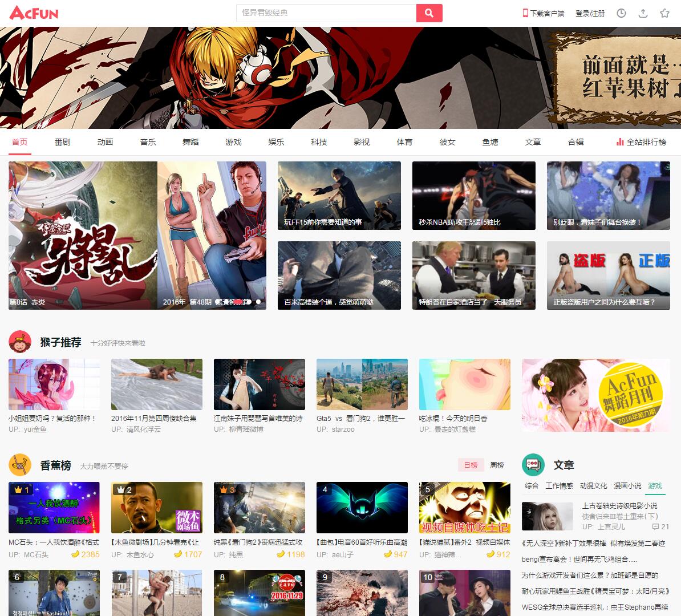681x616 pixels.
Task: Open article 为什么游戏开发者们这么累
Action: pos(590,575)
